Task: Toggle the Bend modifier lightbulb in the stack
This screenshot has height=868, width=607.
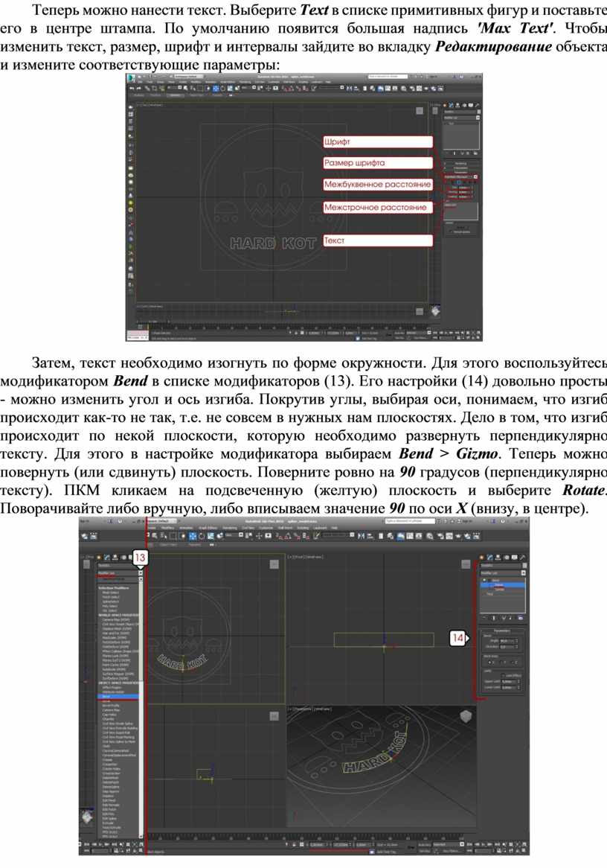Action: click(485, 581)
